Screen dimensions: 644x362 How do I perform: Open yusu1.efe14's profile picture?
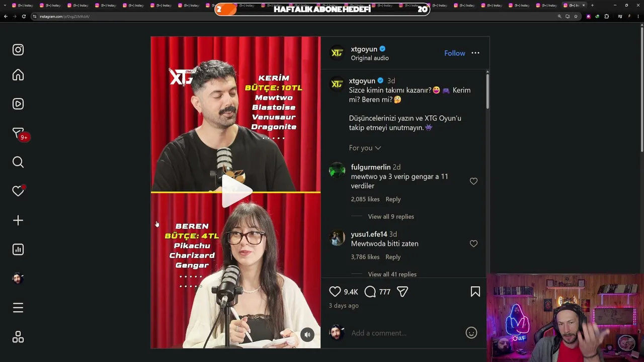click(337, 237)
